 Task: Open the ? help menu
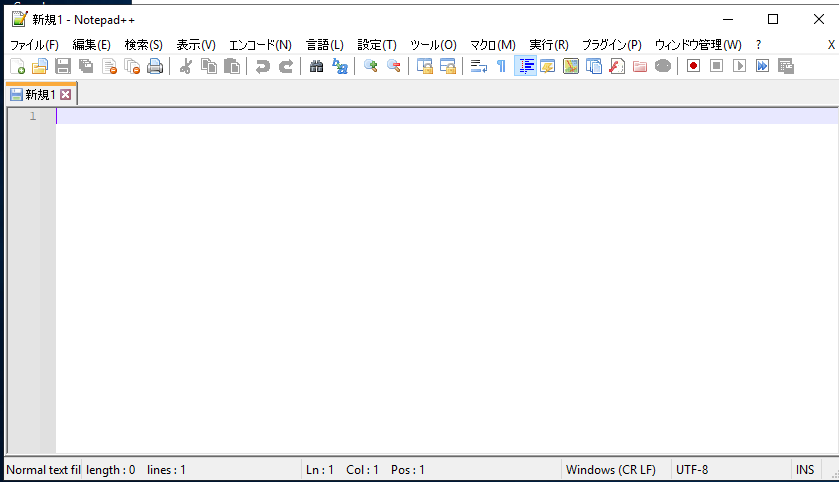tap(758, 45)
